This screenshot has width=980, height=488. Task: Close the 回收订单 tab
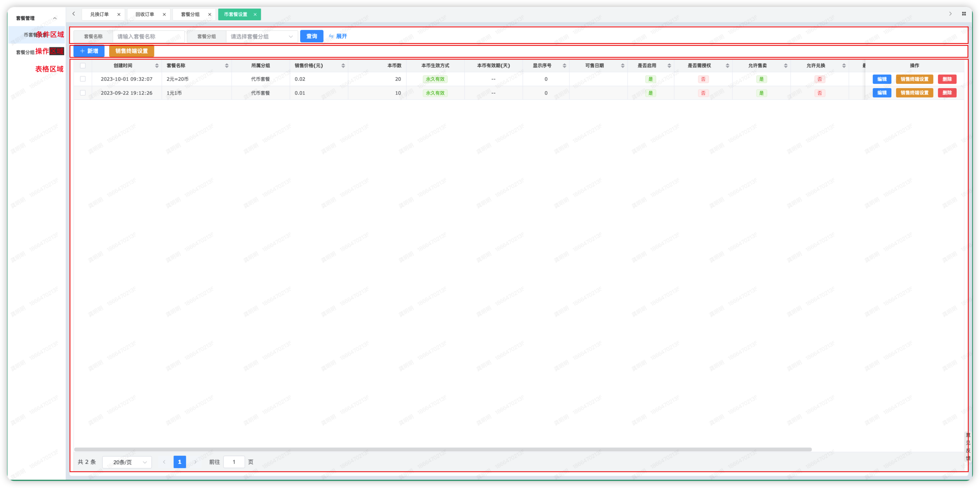tap(164, 14)
